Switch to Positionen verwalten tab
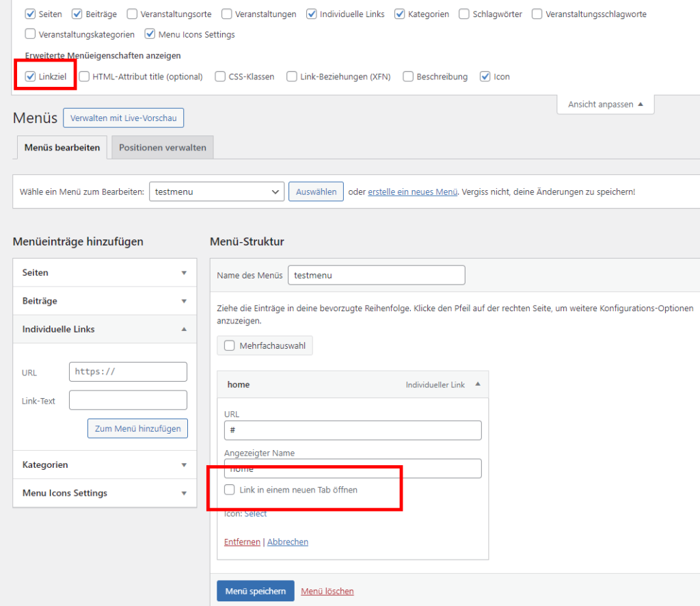The image size is (700, 606). pos(163,148)
